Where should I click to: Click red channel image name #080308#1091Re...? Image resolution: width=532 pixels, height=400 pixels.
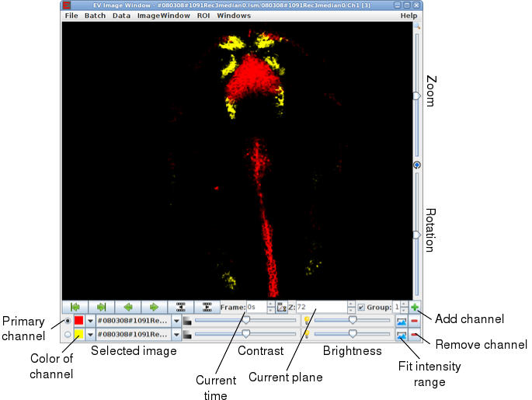134,321
